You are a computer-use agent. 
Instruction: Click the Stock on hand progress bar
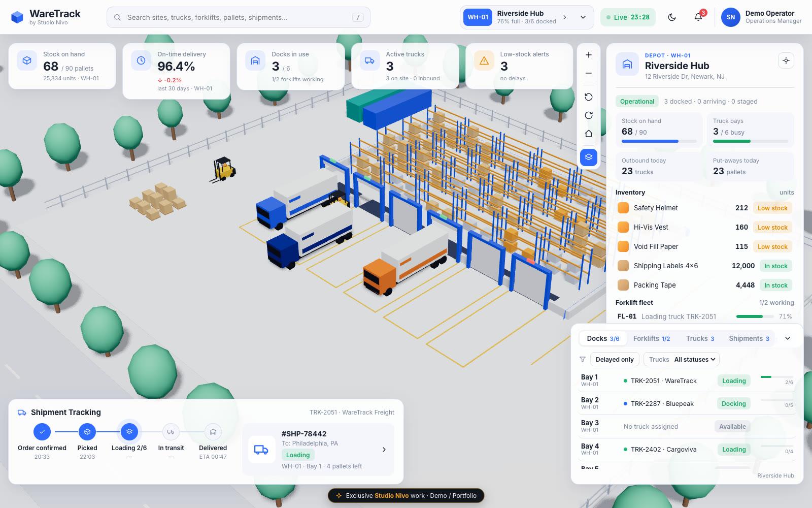[x=659, y=141]
